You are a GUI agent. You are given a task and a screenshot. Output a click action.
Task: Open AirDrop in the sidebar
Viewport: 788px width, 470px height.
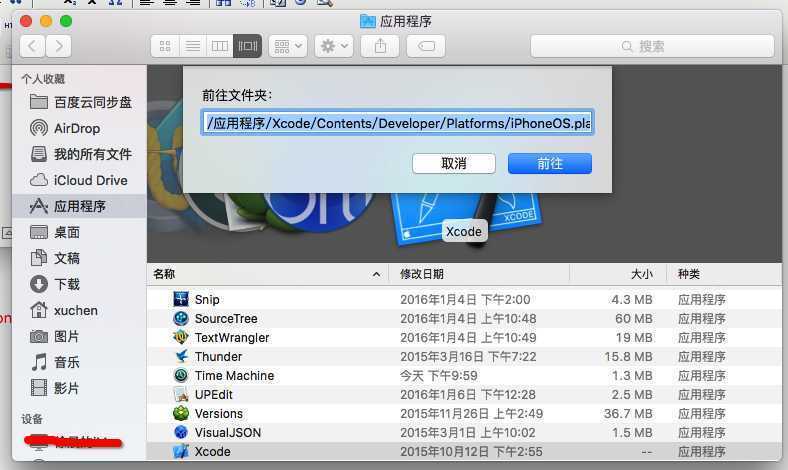65,128
